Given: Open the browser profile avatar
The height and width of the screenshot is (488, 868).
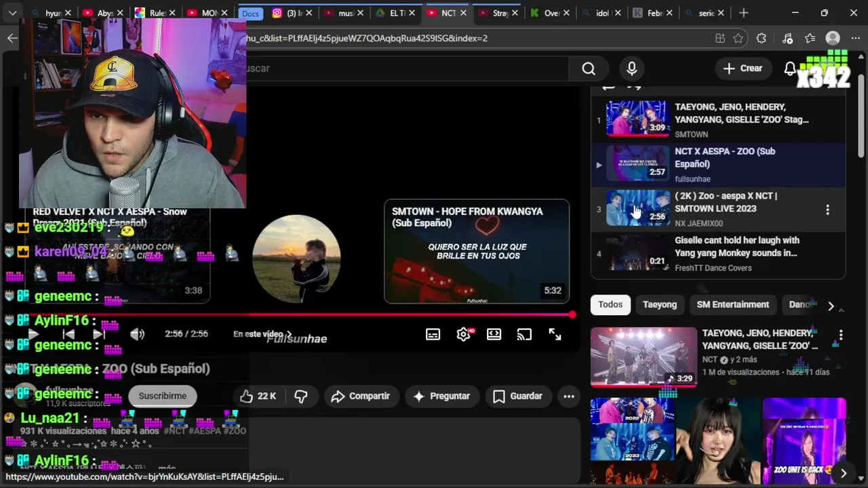Looking at the screenshot, I should (x=833, y=39).
